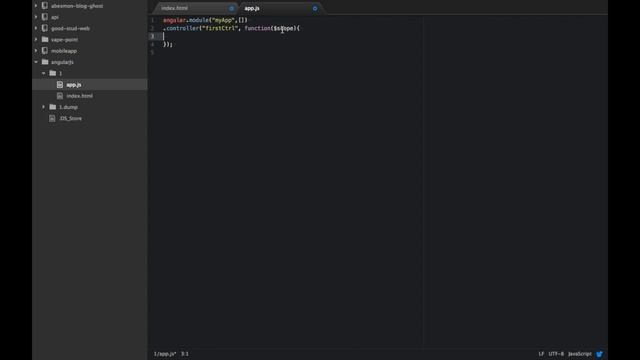Click modified indicator on app.js tab
640x360 pixels.
coord(315,8)
